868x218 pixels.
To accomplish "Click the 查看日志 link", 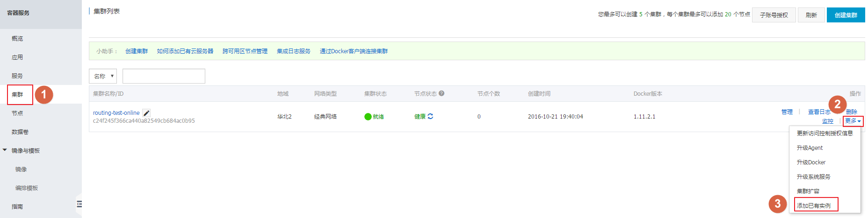I will pos(819,112).
